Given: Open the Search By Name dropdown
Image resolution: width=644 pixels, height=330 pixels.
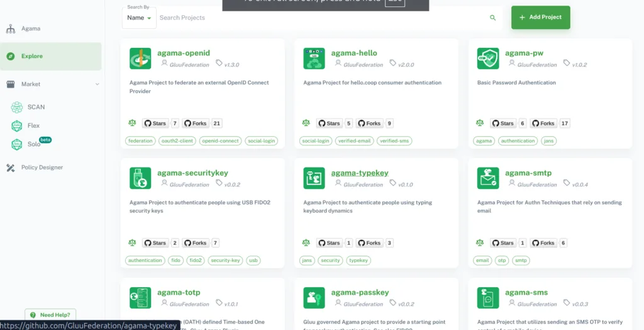Looking at the screenshot, I should coord(139,18).
